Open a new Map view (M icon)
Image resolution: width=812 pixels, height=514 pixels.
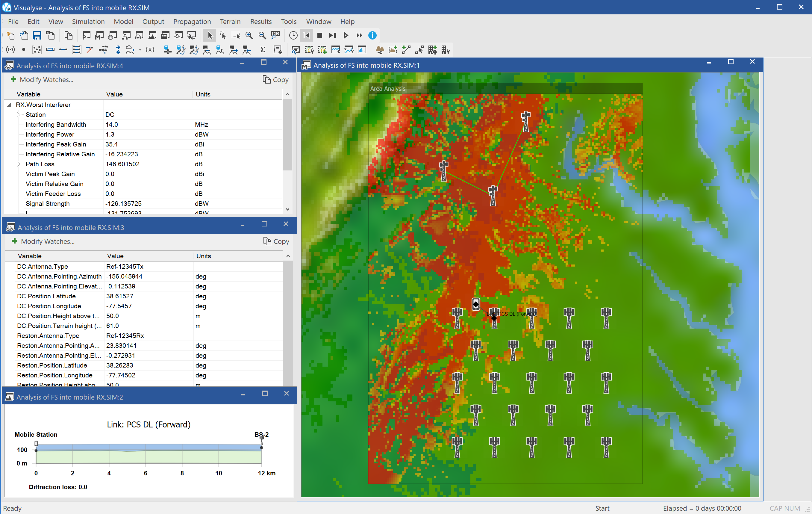point(99,35)
